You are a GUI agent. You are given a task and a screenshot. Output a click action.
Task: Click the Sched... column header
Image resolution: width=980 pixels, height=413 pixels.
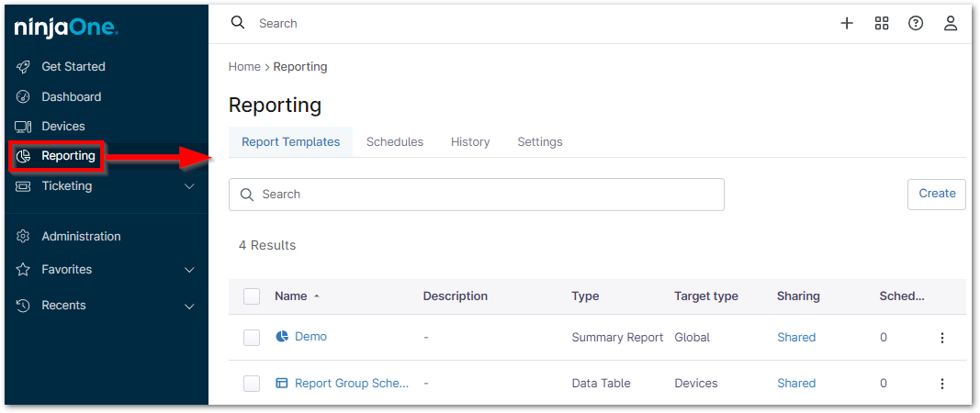click(x=901, y=296)
